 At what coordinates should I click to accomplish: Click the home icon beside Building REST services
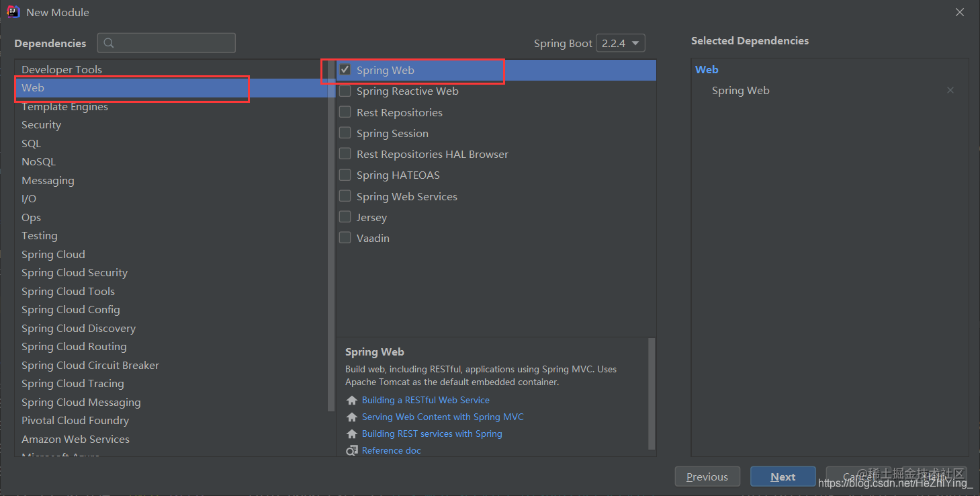(x=351, y=433)
